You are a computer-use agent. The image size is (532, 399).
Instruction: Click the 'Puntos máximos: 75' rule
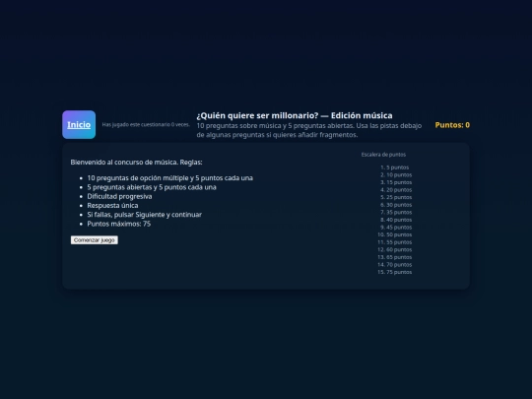119,224
